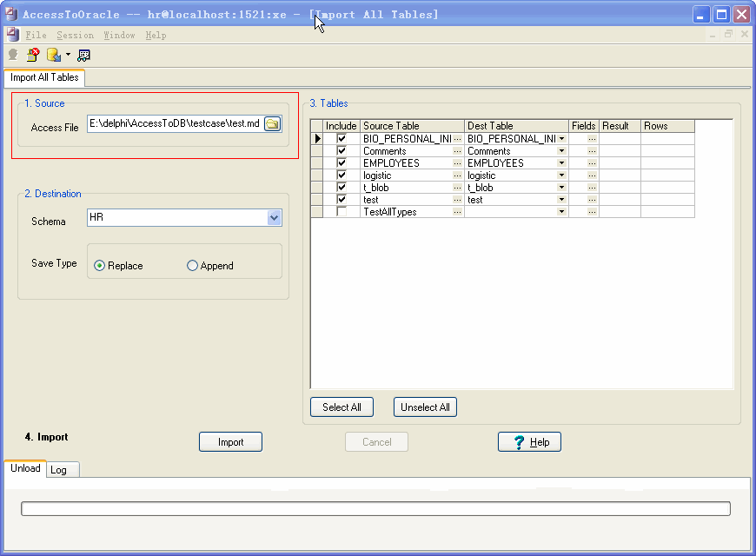Expand Dest Table dropdown for t_blob

coord(561,188)
